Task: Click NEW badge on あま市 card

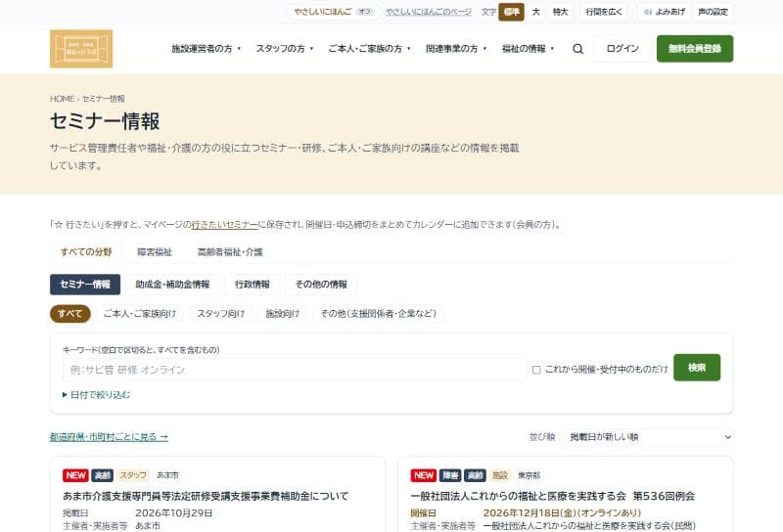Action: [75, 475]
